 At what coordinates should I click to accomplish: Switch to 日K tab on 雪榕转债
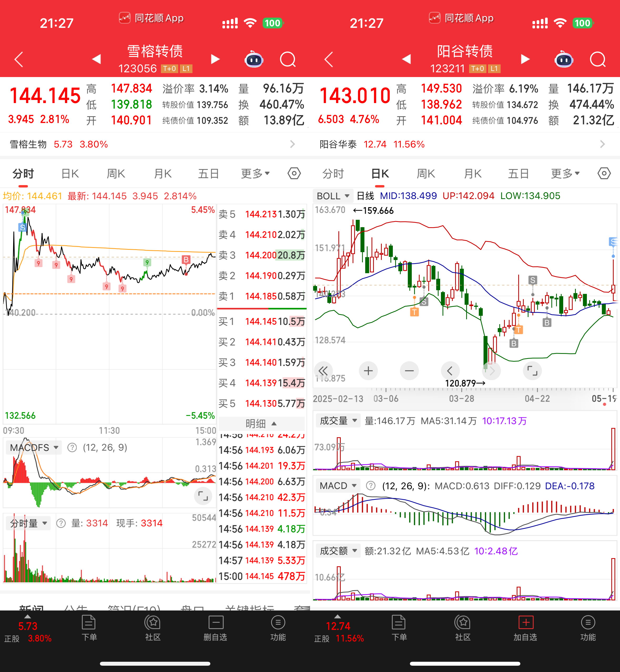70,174
